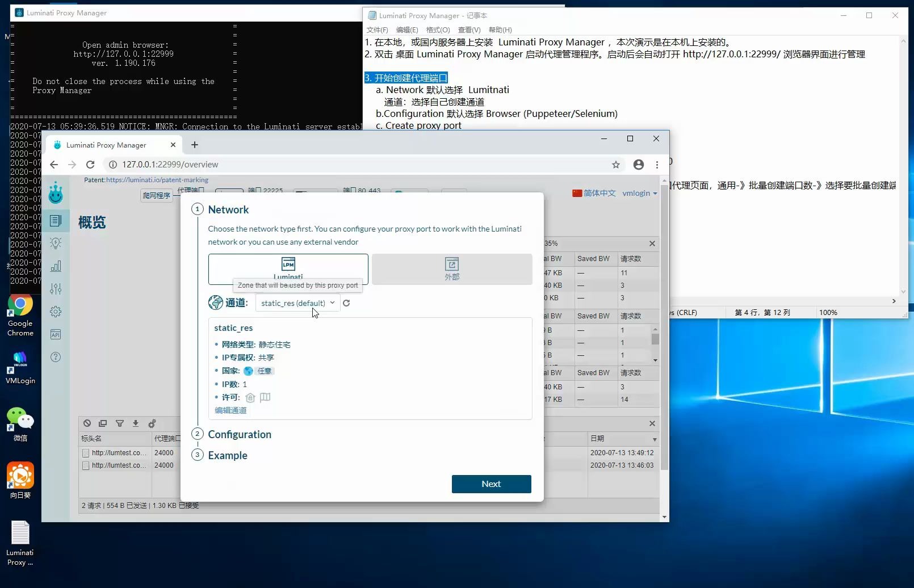Screen dimensions: 914x588
Task: Click the 编辑通道 edit zone link
Action: coord(230,410)
